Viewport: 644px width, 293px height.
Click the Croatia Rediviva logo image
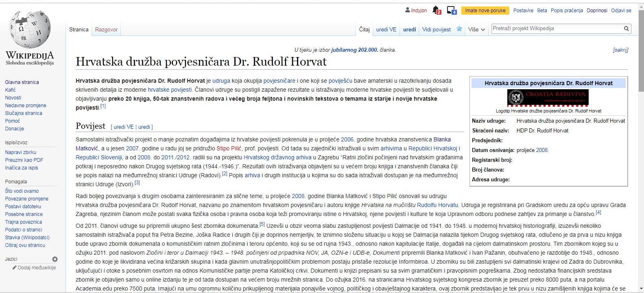[548, 98]
